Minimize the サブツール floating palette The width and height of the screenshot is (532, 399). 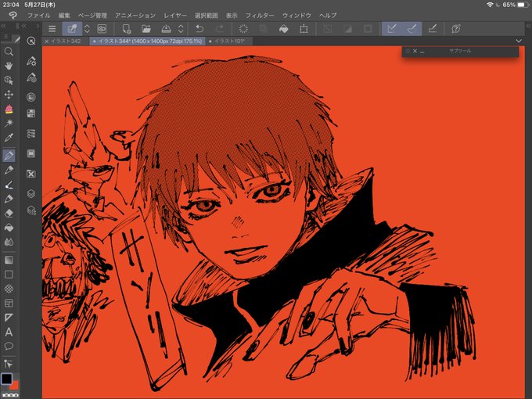point(422,52)
